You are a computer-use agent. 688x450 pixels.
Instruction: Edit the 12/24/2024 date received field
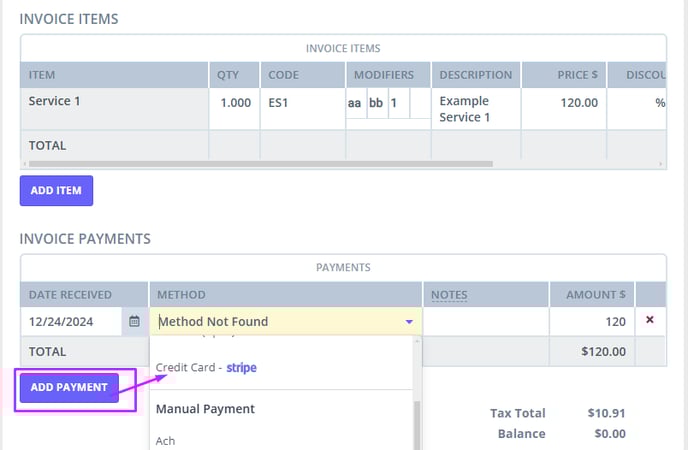pyautogui.click(x=72, y=322)
